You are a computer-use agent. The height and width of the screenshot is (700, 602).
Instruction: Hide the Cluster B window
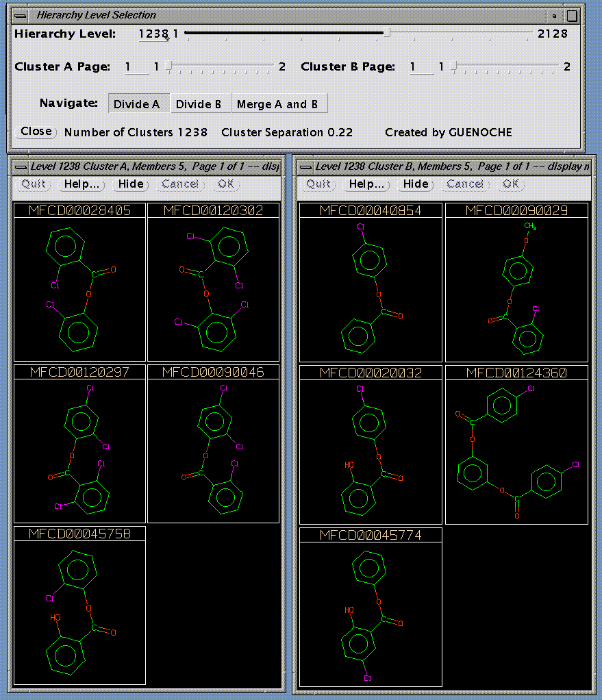click(416, 184)
